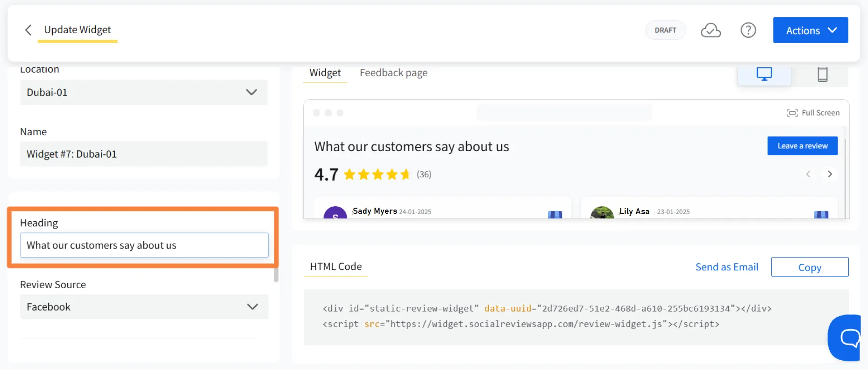Click the source icon on Lily Asa review
Screen dimensions: 868x370
821,215
